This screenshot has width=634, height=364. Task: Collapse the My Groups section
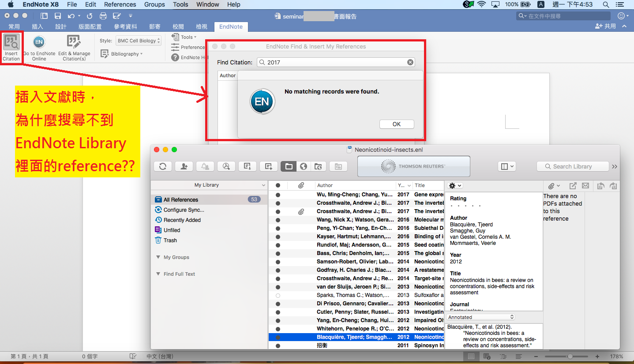click(x=158, y=257)
